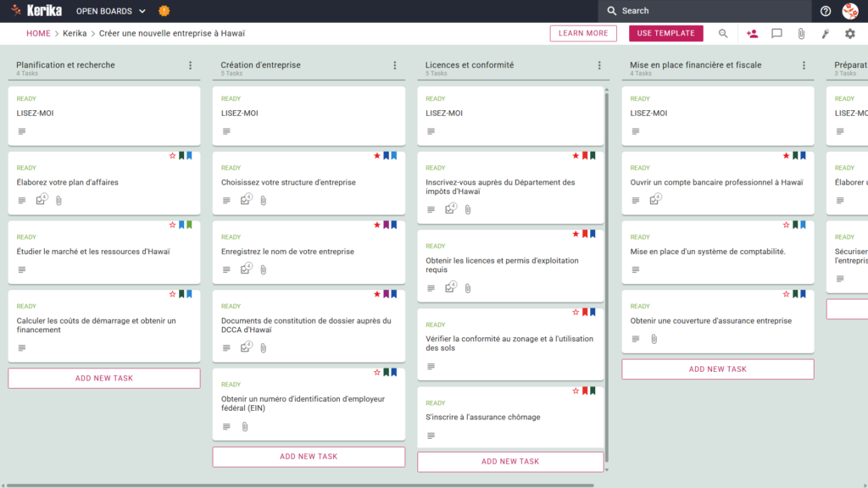Open checklist icon on Ouvrir un compte bancaire card
868x488 pixels.
point(655,199)
